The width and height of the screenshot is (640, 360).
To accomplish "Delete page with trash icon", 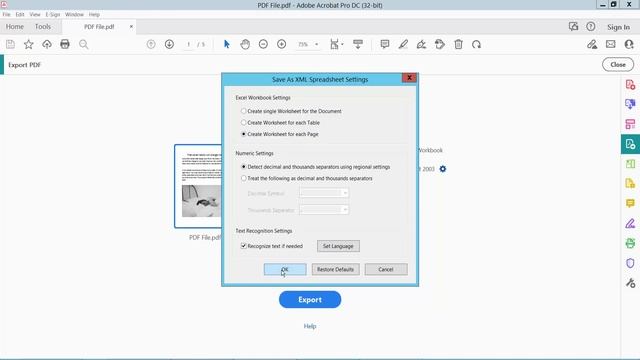I will click(458, 44).
